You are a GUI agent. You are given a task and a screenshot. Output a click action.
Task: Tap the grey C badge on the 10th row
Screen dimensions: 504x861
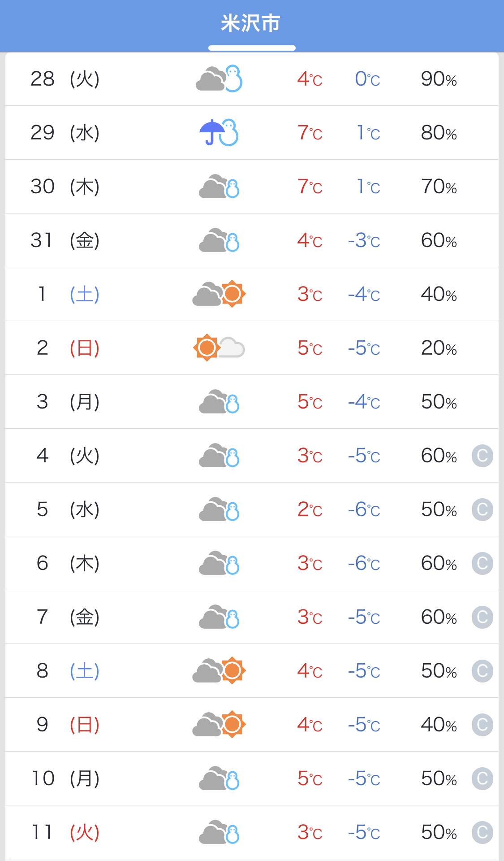coord(482,779)
